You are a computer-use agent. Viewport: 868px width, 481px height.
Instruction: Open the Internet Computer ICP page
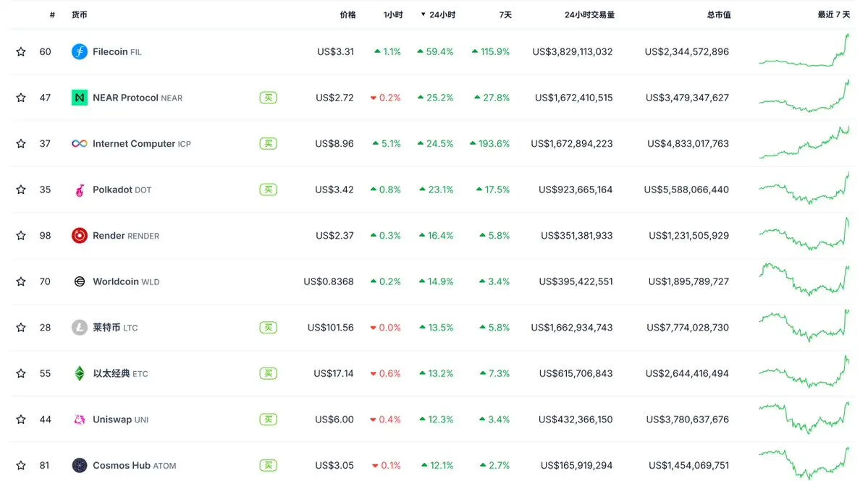[142, 143]
